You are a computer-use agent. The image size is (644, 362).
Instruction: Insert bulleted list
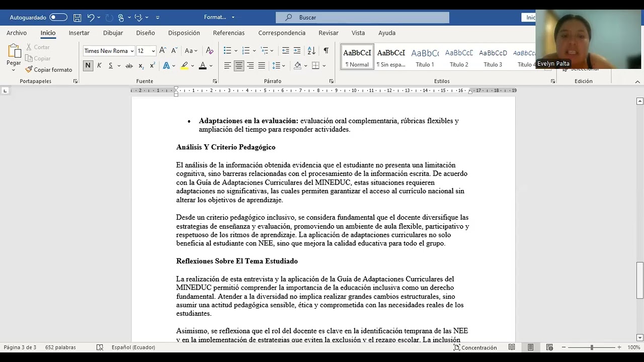[x=227, y=51]
